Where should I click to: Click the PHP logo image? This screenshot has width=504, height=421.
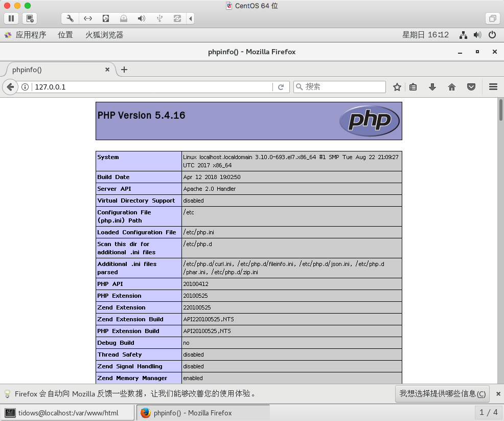(x=370, y=121)
